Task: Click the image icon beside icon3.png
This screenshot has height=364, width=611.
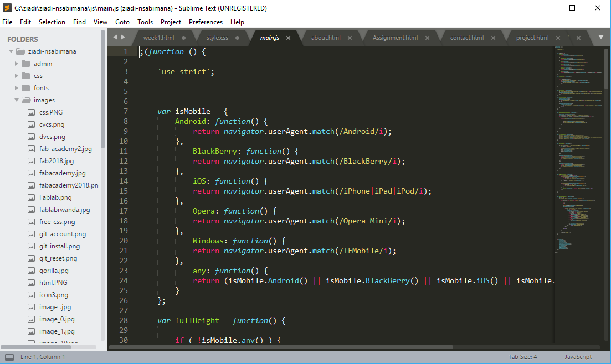Action: click(x=32, y=295)
